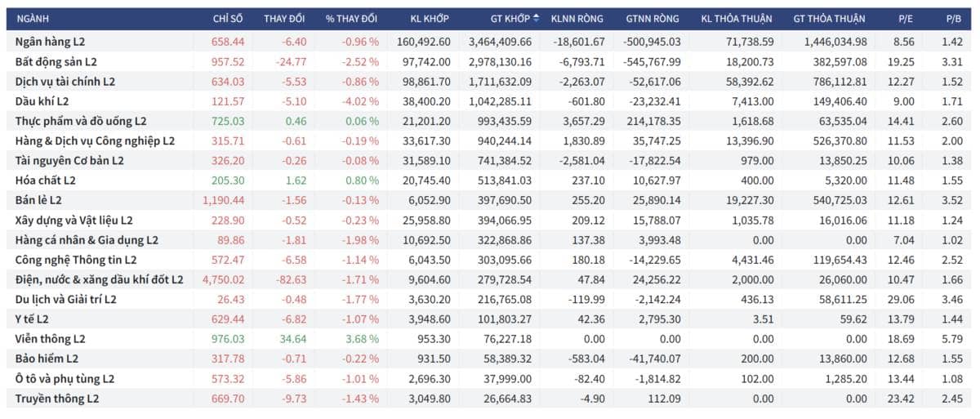Image resolution: width=980 pixels, height=419 pixels.
Task: Click matched value 3,464,409.66
Action: tap(500, 41)
